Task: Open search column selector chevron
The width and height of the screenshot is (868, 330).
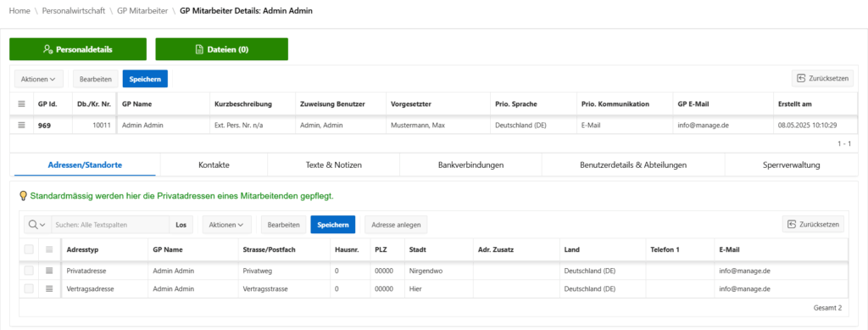Action: pos(42,224)
